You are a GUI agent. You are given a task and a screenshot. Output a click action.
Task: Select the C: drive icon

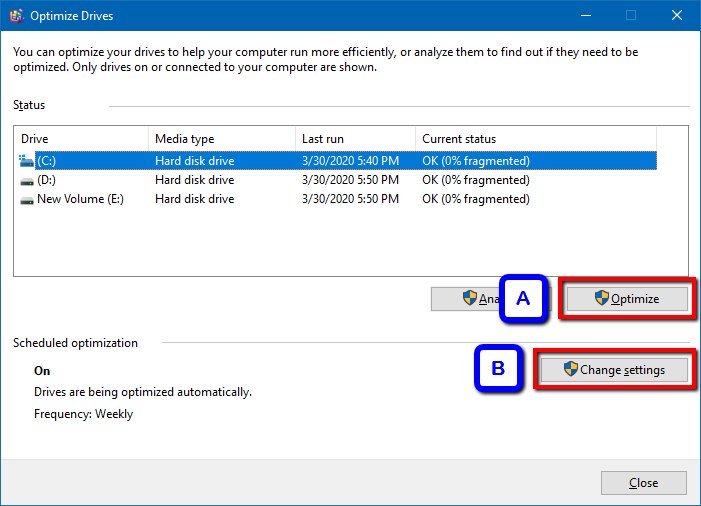point(26,161)
